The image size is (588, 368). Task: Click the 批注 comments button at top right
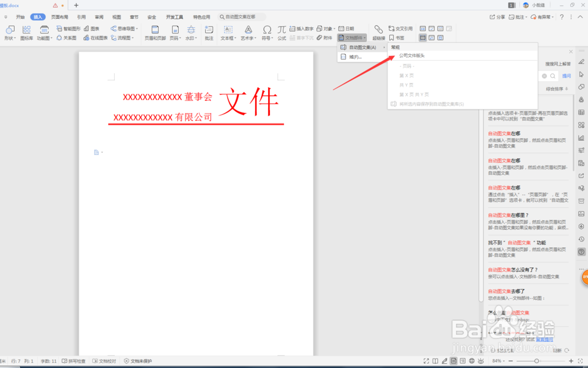coord(518,17)
